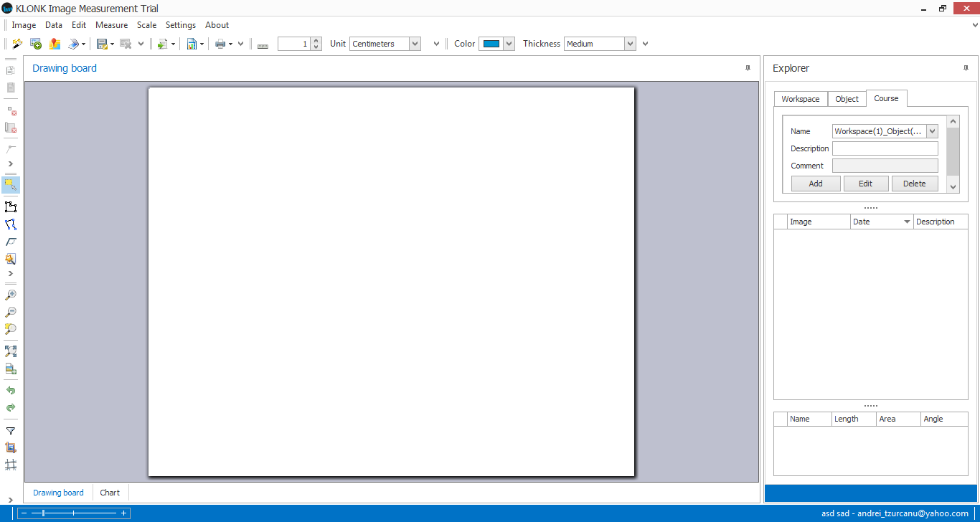
Task: Click the scanner acquire icon
Action: [73, 44]
